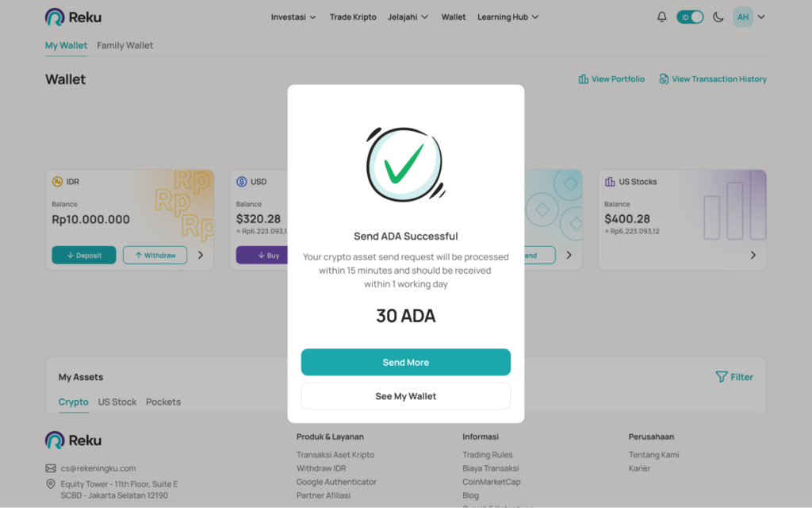
Task: Click the Filter funnel icon
Action: [x=721, y=377]
